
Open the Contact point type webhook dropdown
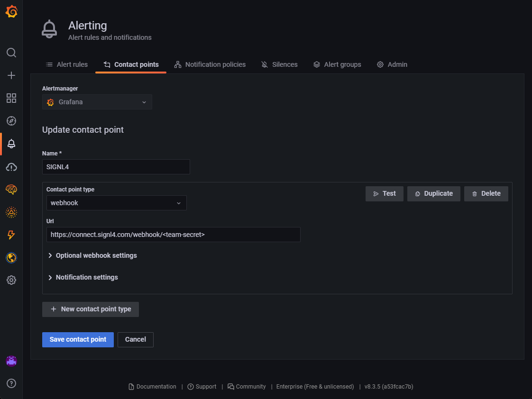116,203
